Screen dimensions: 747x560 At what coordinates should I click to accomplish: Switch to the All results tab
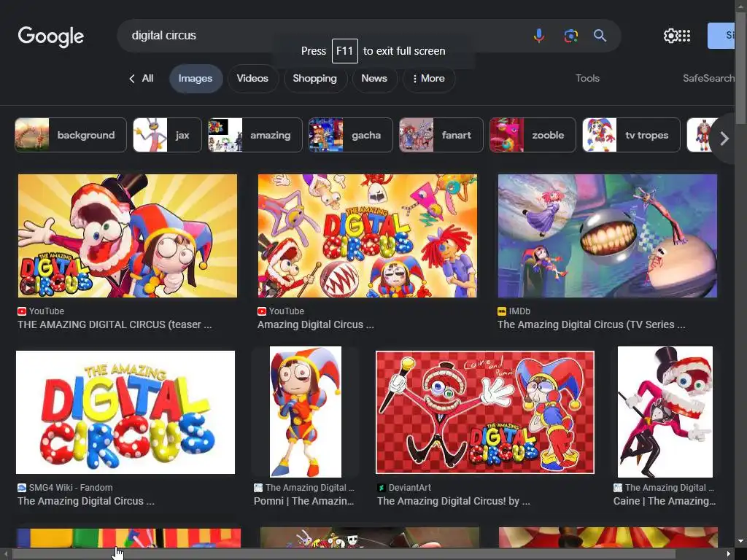(x=147, y=79)
